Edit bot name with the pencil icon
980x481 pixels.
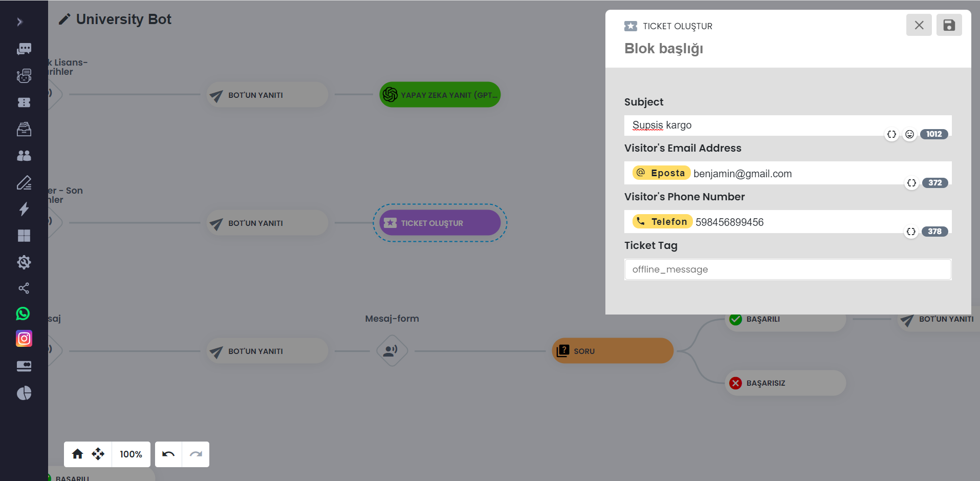coord(64,19)
